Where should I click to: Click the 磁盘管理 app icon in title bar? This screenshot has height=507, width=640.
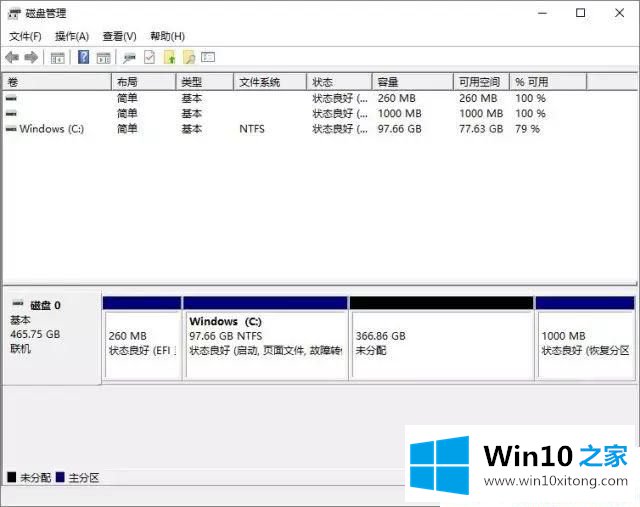14,14
